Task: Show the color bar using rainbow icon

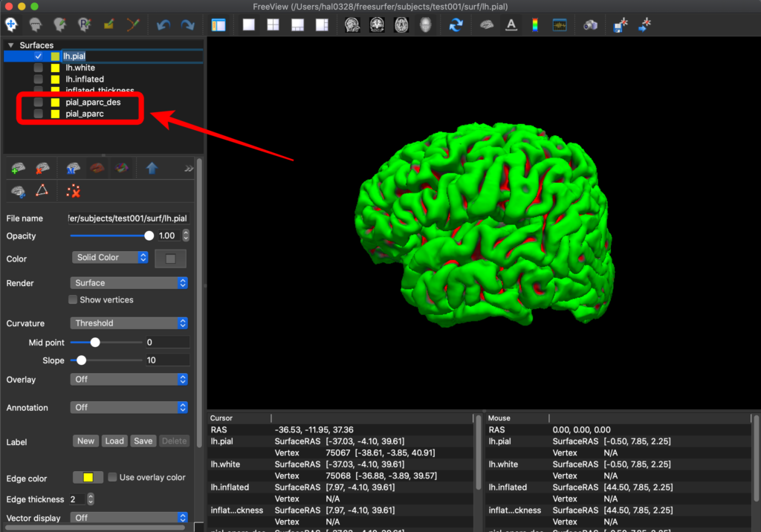Action: tap(534, 25)
